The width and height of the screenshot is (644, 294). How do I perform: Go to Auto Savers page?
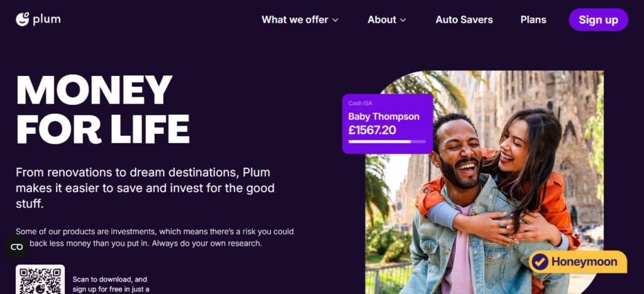point(464,19)
